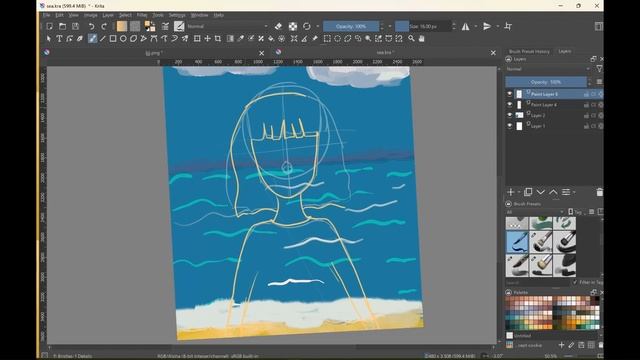The height and width of the screenshot is (360, 640).
Task: Open the layer filter funnel menu
Action: pos(599,69)
